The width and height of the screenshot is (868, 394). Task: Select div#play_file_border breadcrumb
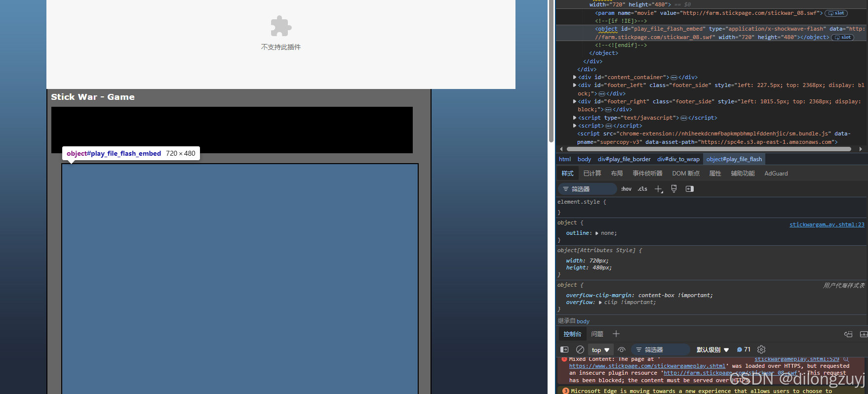[x=624, y=159]
